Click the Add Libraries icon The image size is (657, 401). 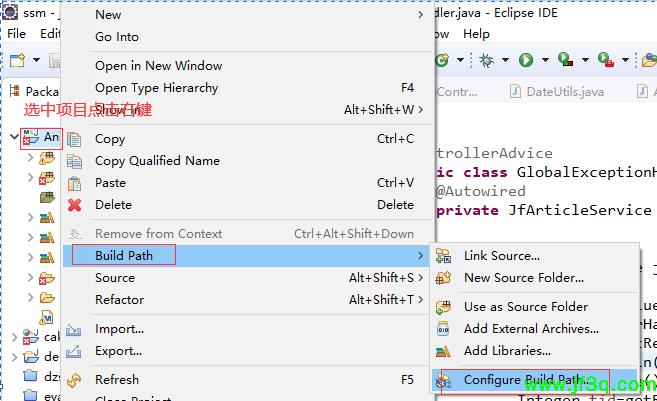click(x=444, y=351)
